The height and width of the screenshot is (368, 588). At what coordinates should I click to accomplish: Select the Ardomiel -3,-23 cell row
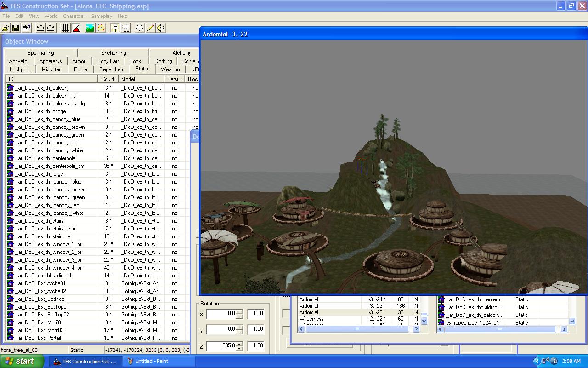point(359,306)
